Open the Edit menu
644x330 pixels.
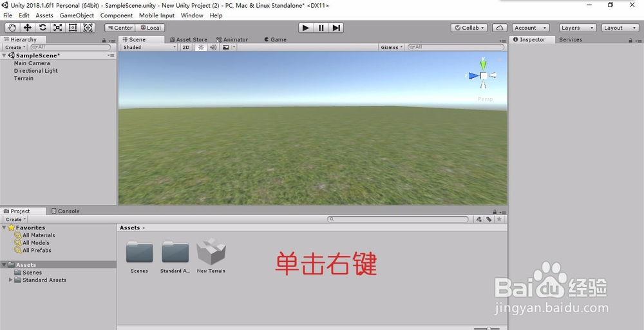tap(24, 15)
